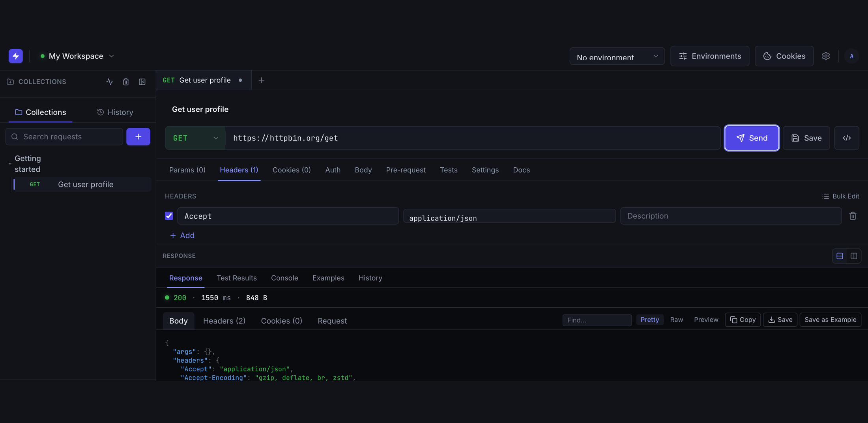Click the activity pulse icon in Collections header
Screen dimensions: 868x423
110,82
